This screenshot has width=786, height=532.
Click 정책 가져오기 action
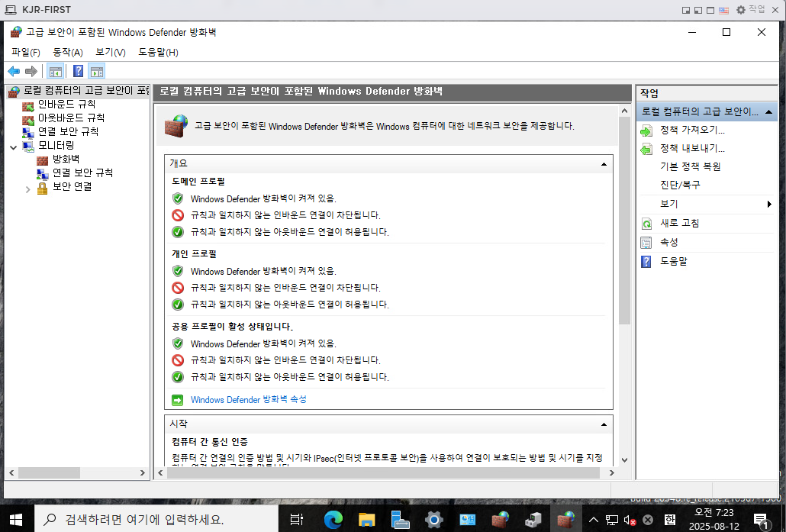coord(692,131)
